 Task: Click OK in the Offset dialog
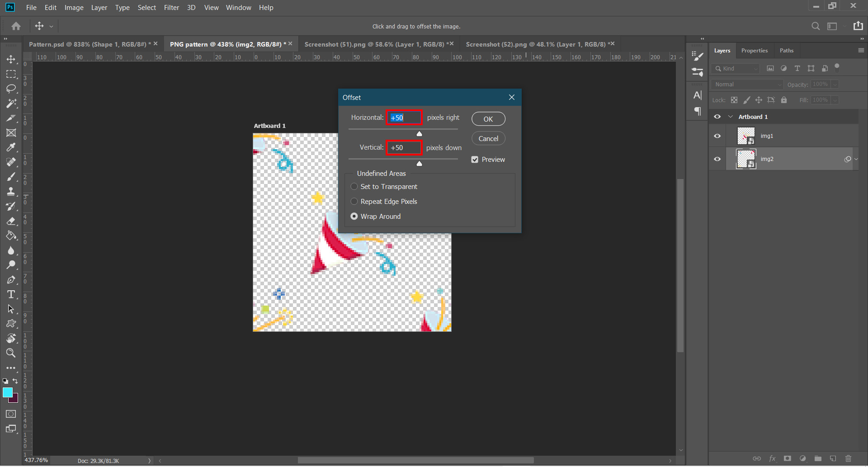tap(488, 119)
